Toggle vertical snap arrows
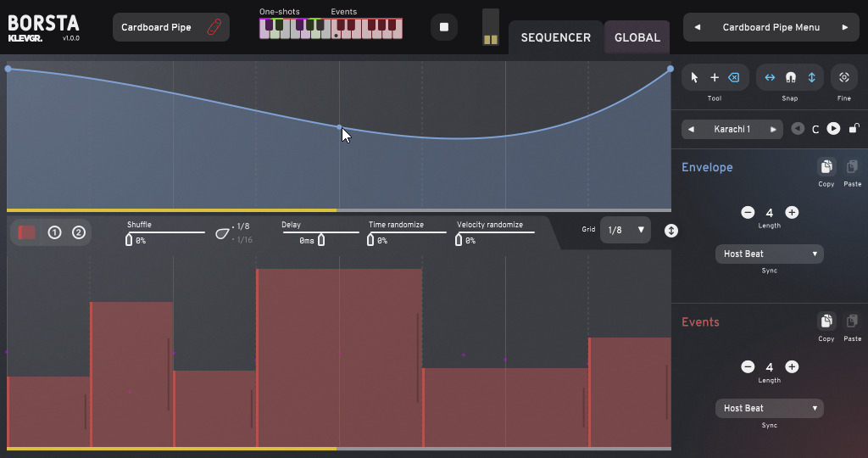Screen dimensions: 868x458 pyautogui.click(x=811, y=77)
